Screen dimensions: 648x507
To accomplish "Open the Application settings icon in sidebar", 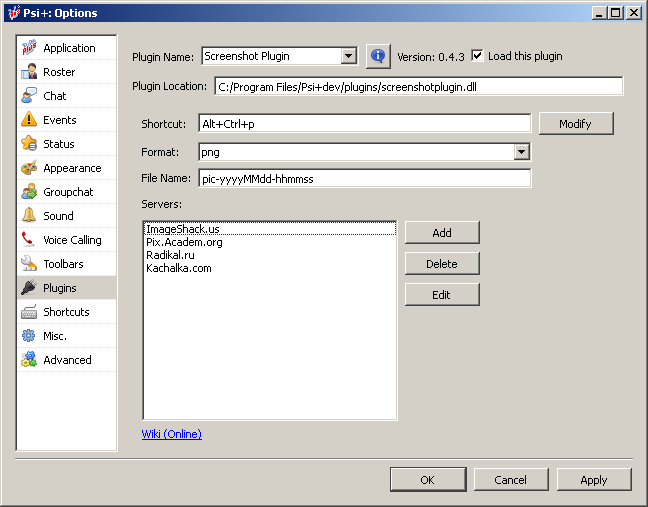I will click(x=29, y=48).
